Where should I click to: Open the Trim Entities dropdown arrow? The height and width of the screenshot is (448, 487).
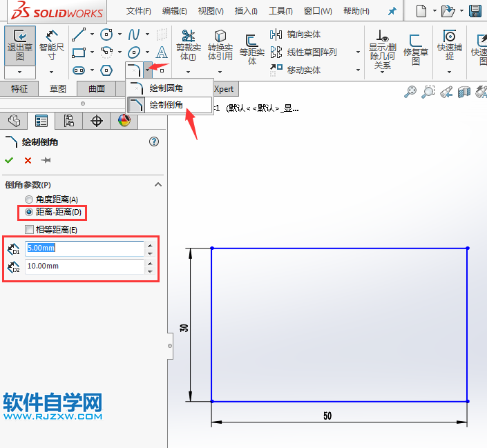tap(188, 72)
